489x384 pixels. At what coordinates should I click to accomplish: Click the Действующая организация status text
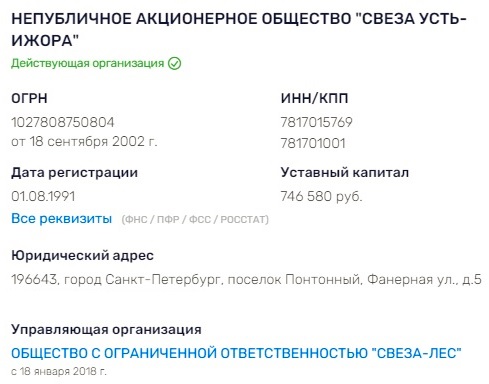coord(88,63)
